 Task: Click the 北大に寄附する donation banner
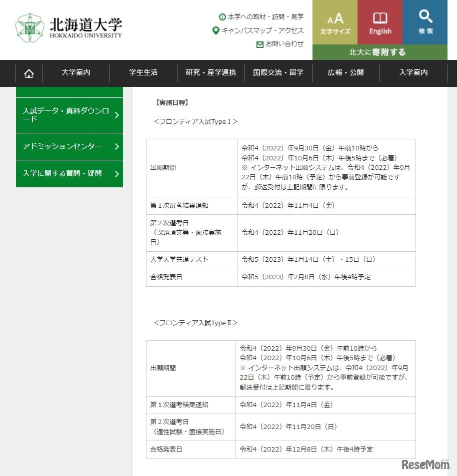pos(380,52)
